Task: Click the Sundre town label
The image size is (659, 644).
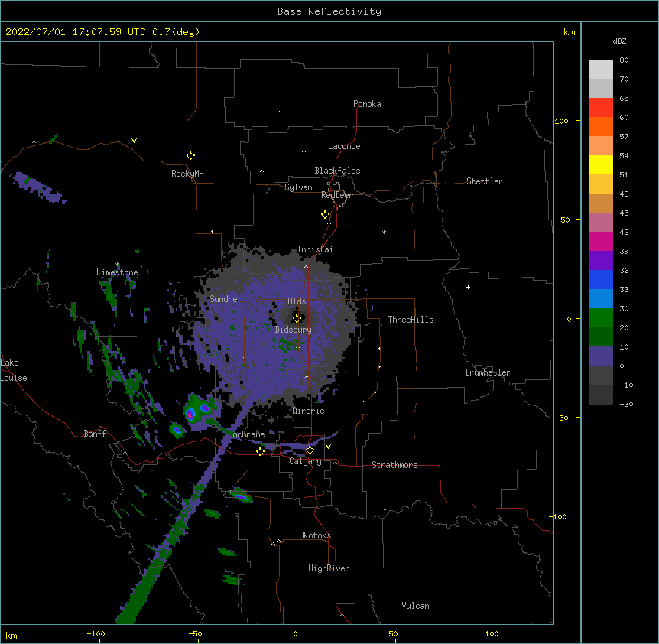Action: pos(223,299)
